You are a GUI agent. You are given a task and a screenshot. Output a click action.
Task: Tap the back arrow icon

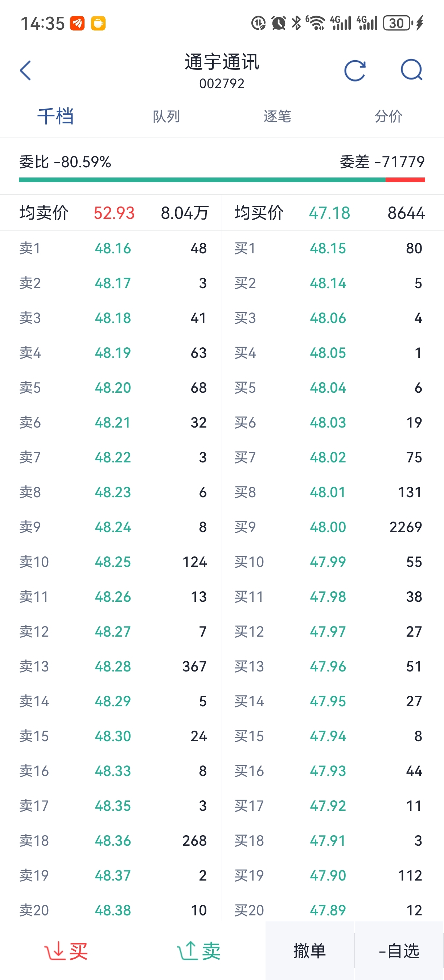click(25, 70)
